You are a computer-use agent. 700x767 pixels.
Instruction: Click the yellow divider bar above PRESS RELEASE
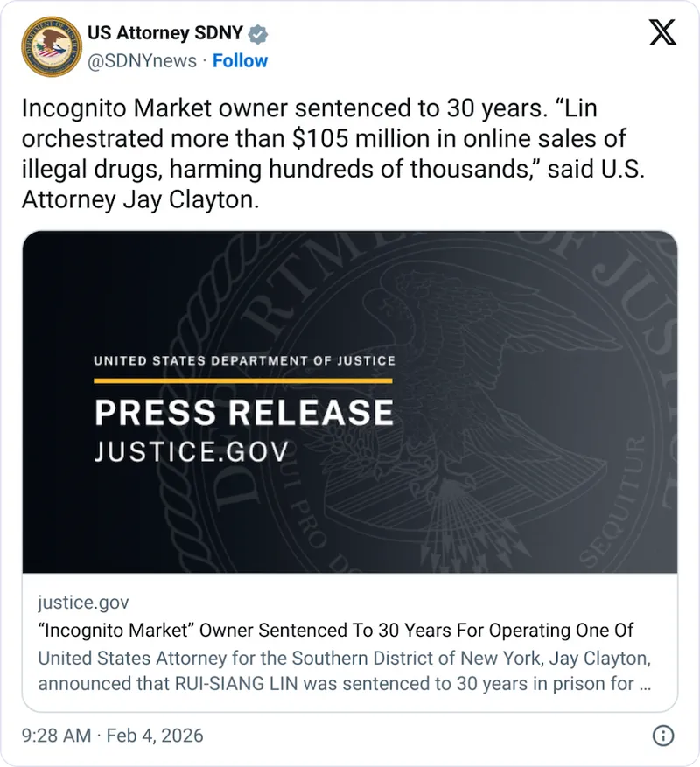(243, 380)
